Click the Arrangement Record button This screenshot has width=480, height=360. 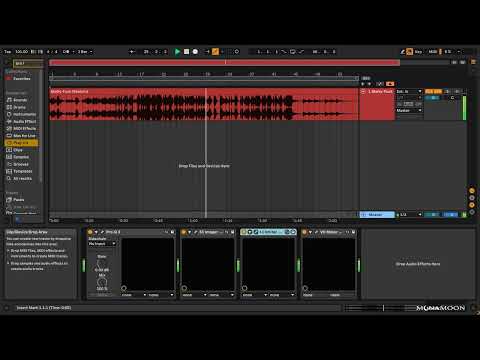point(195,52)
